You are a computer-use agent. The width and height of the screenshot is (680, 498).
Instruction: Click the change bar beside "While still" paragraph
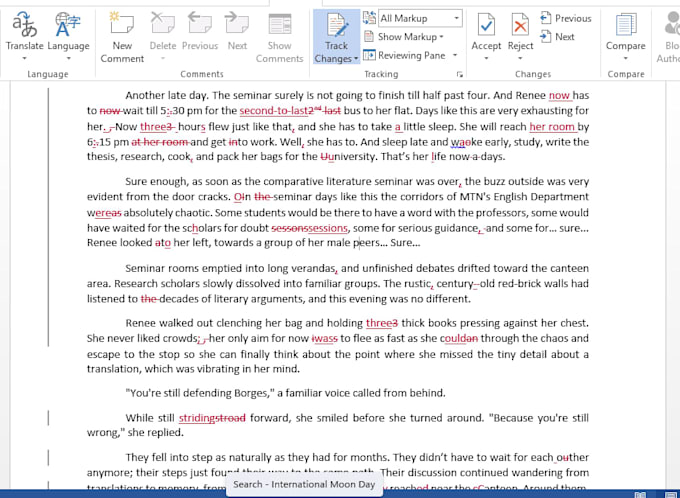pos(48,418)
